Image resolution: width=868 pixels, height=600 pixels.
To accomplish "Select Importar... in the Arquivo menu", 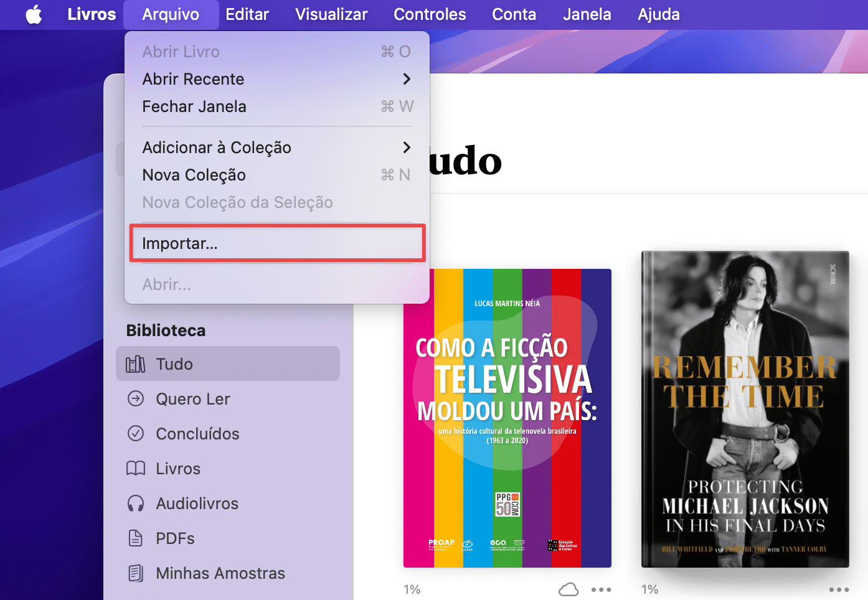I will [x=277, y=243].
